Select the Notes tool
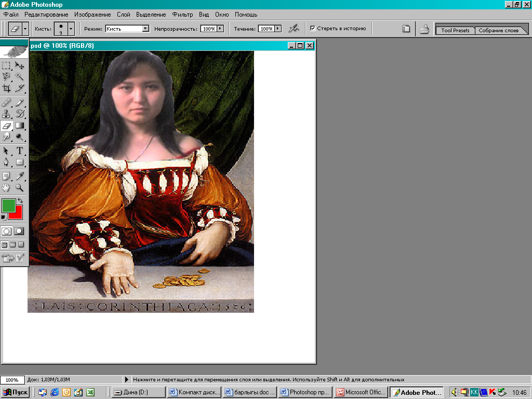Viewport: 532px width, 399px height. pyautogui.click(x=6, y=176)
